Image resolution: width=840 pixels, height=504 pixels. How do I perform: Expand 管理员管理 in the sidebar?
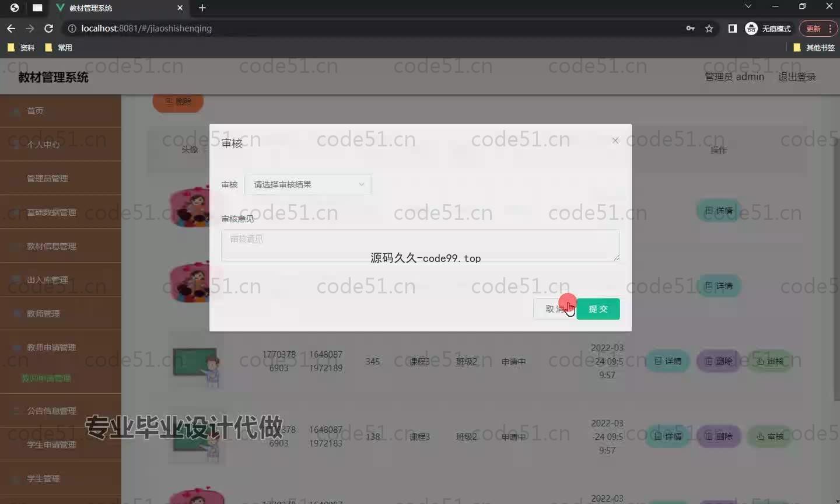click(x=61, y=178)
